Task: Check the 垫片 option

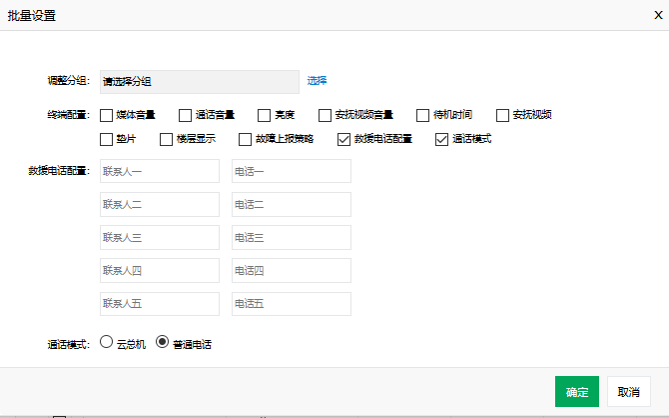Action: coord(106,139)
